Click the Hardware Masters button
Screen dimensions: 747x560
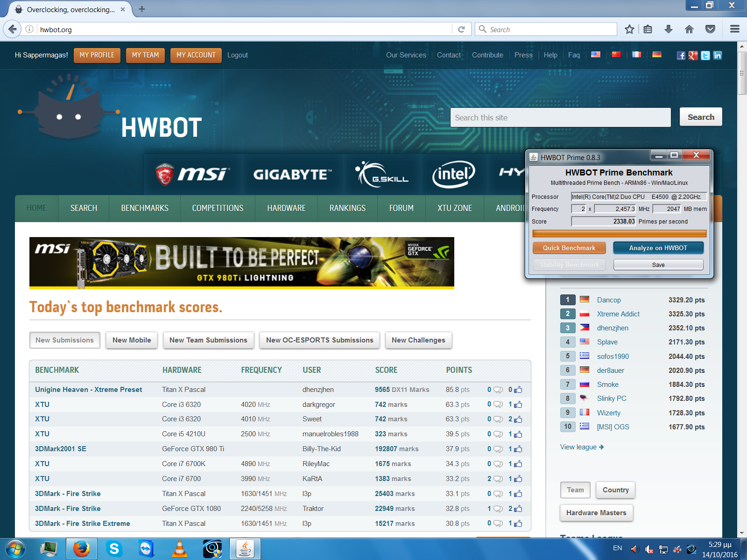(x=596, y=513)
